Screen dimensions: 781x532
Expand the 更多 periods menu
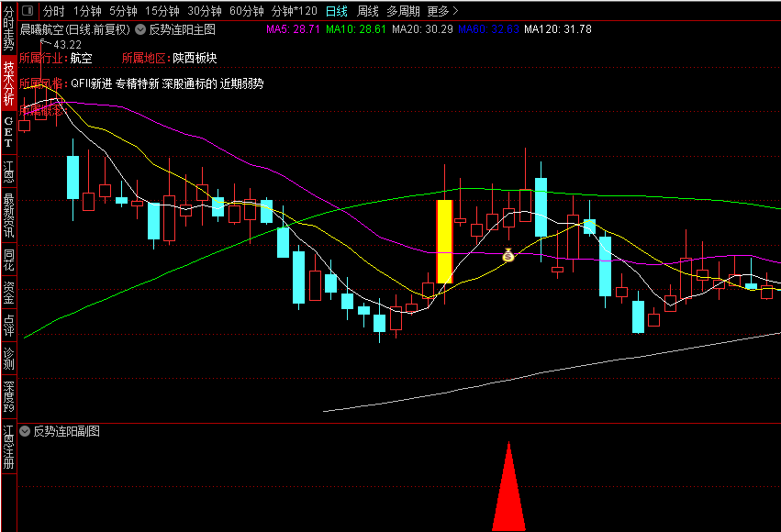click(442, 10)
